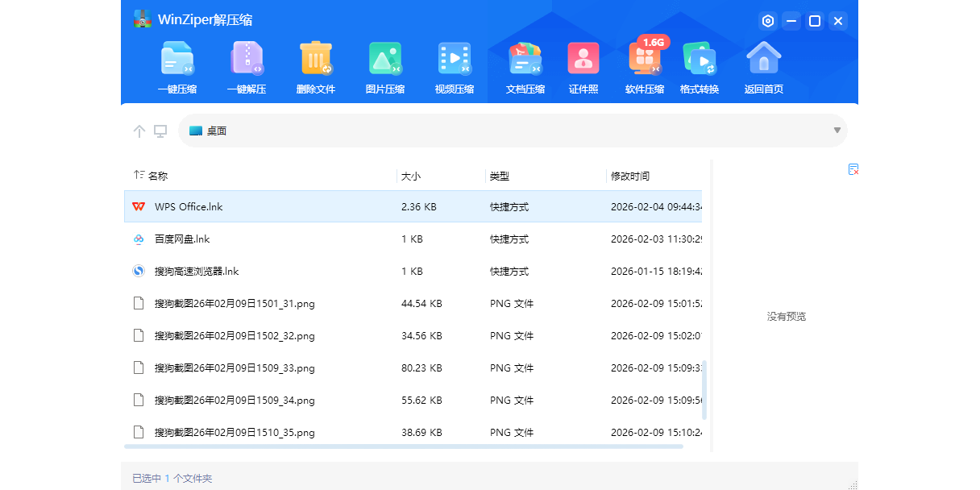Sort the list by 大小 column
This screenshot has height=490, width=980.
click(x=411, y=176)
